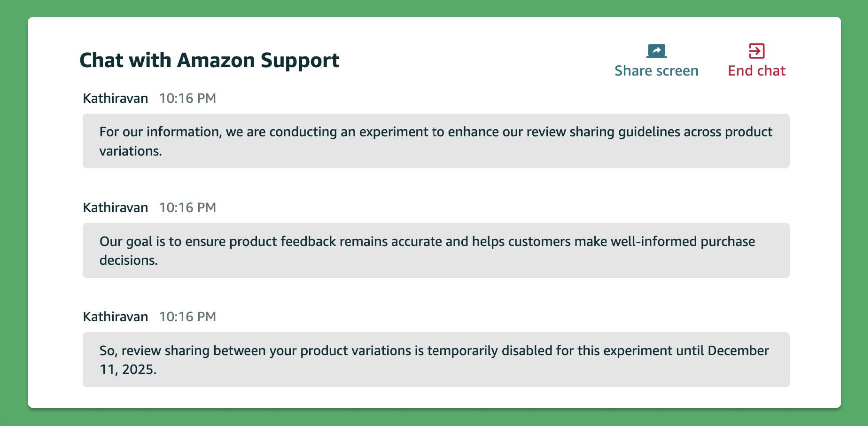The height and width of the screenshot is (426, 868).
Task: Click the Chat with Amazon Support heading
Action: point(209,60)
